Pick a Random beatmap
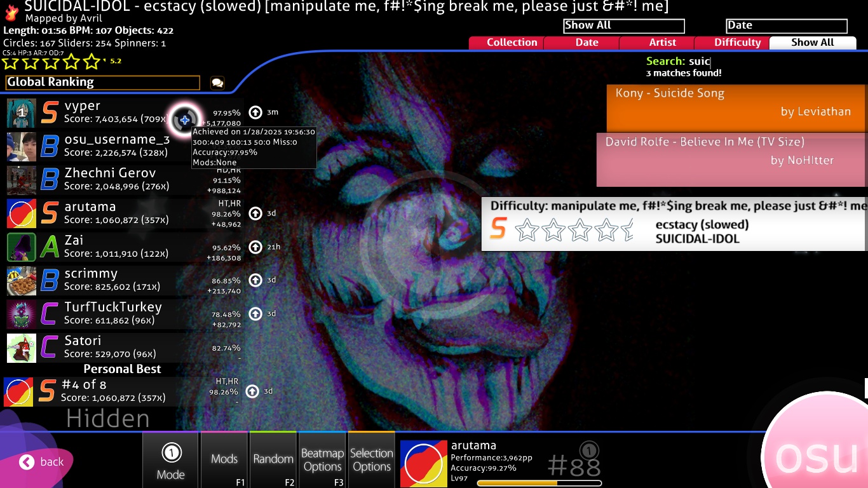The height and width of the screenshot is (488, 868). [x=273, y=460]
